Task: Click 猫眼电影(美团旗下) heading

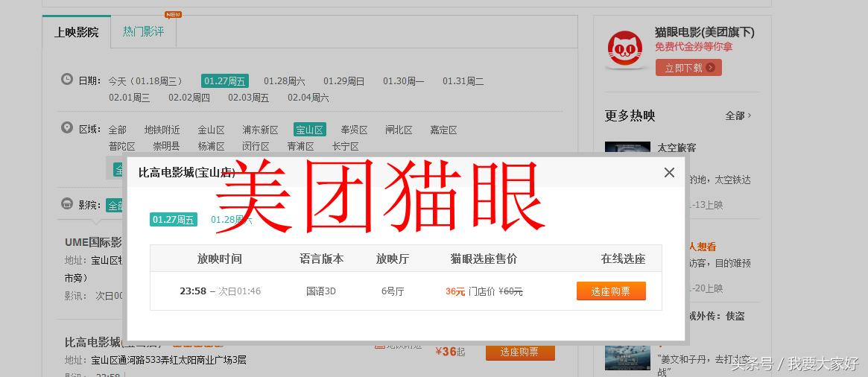Action: pyautogui.click(x=705, y=32)
